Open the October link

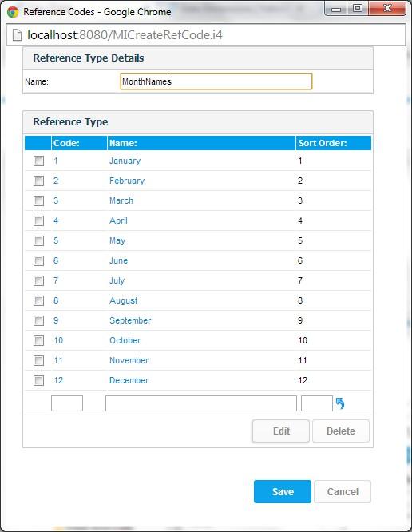coord(125,340)
